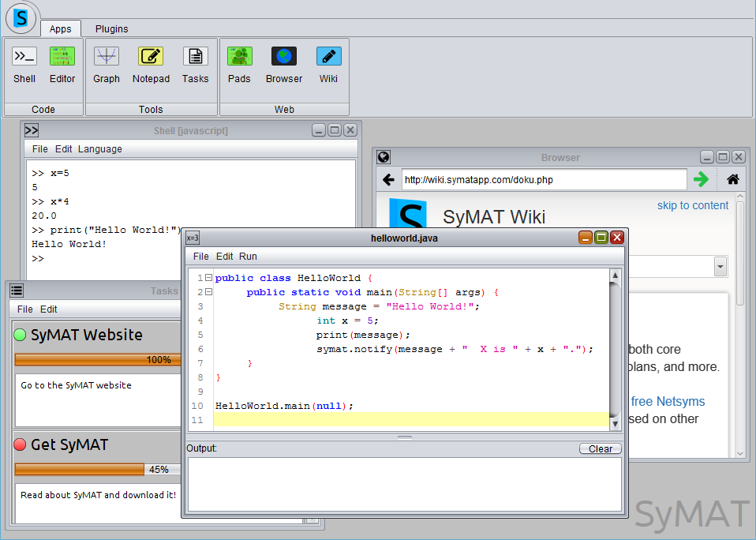
Task: Click the green go arrow in browser
Action: click(x=701, y=179)
